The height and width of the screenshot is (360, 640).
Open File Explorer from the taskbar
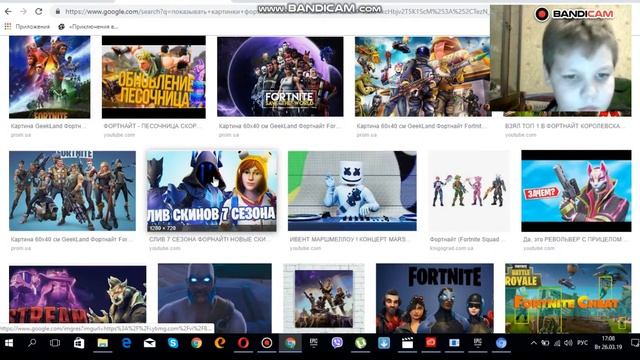[x=102, y=343]
